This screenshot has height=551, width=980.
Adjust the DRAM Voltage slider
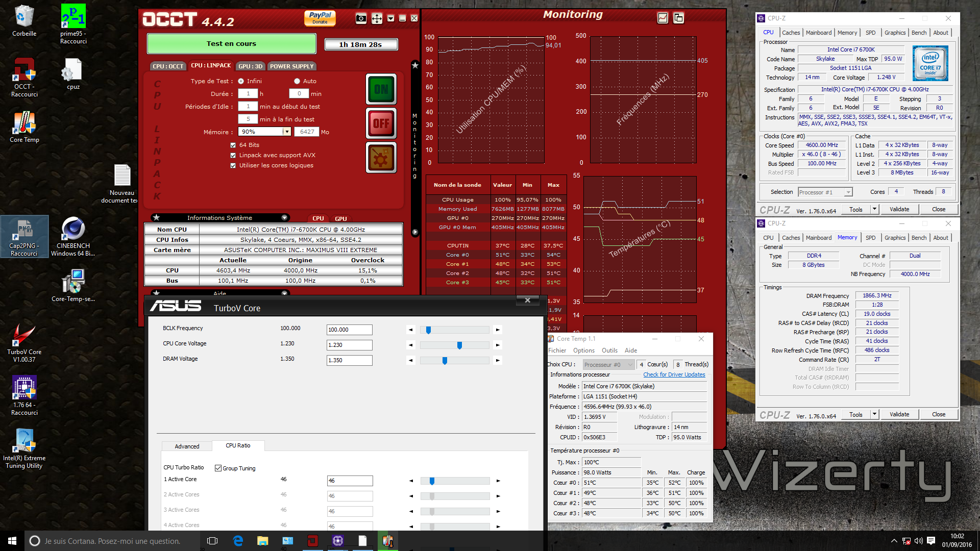(445, 361)
